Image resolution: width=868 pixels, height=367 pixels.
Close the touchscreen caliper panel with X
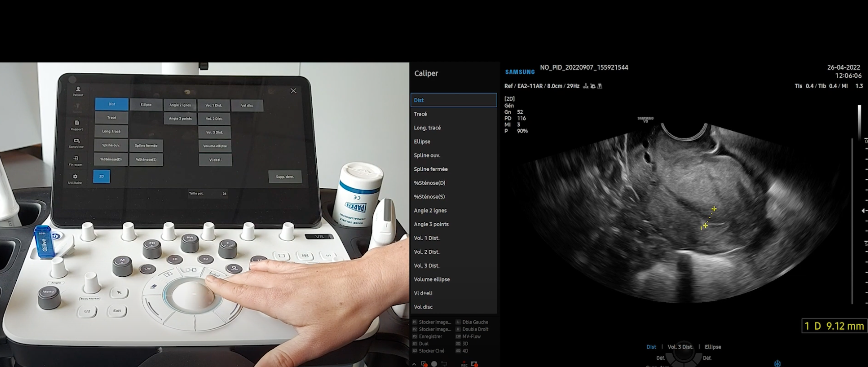(x=293, y=91)
